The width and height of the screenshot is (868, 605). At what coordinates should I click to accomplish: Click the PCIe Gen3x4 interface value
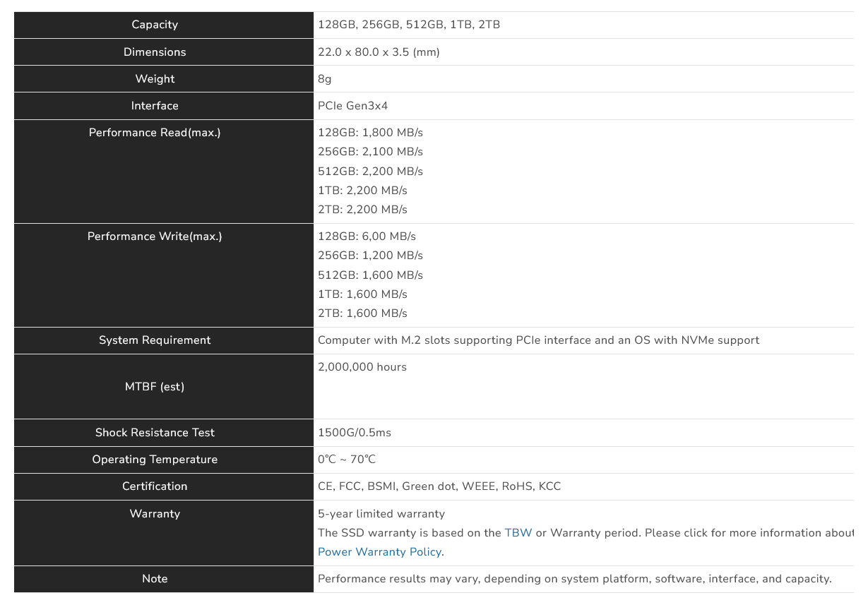(353, 106)
